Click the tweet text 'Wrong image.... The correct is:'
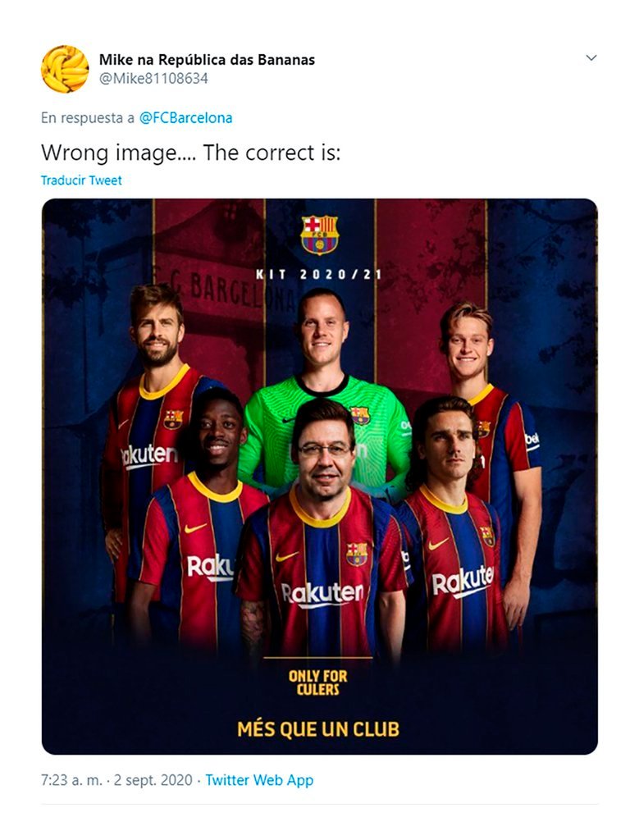630x840 pixels. pyautogui.click(x=190, y=153)
